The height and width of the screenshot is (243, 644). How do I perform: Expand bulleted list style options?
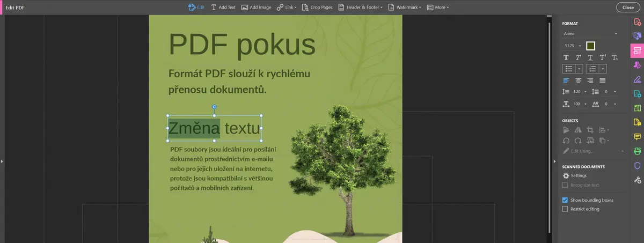(x=579, y=69)
